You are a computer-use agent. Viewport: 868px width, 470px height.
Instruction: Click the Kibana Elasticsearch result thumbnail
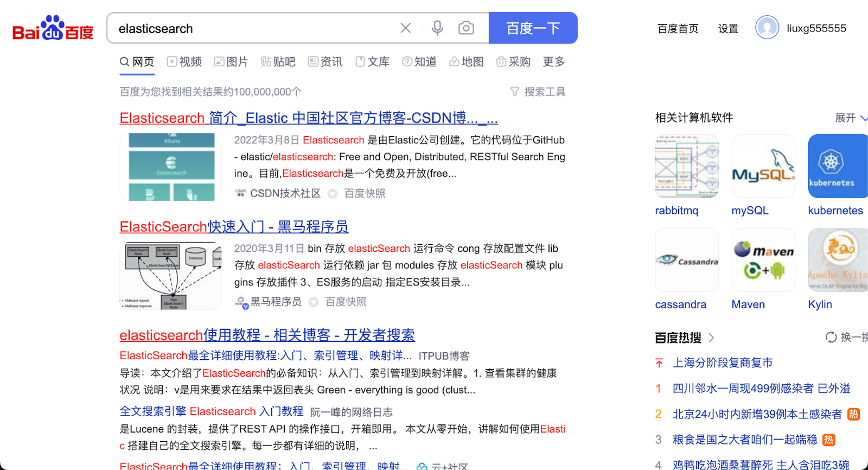pyautogui.click(x=170, y=167)
